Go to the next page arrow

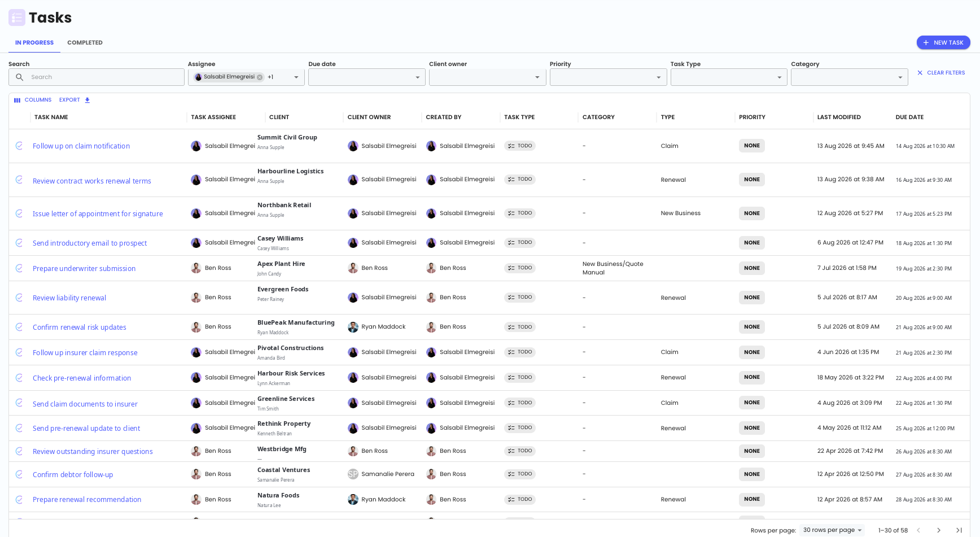point(939,530)
